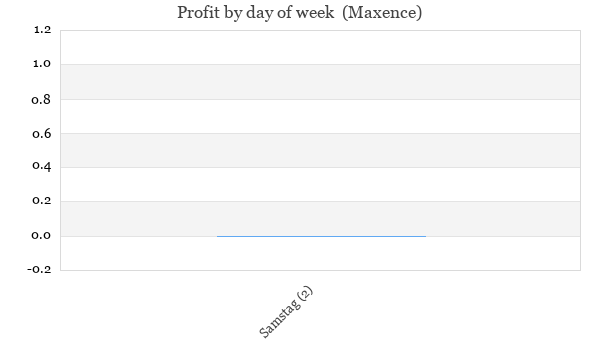This screenshot has height=360, width=600.
Task: Click the white band between 0.2 and 0.4
Action: point(321,184)
